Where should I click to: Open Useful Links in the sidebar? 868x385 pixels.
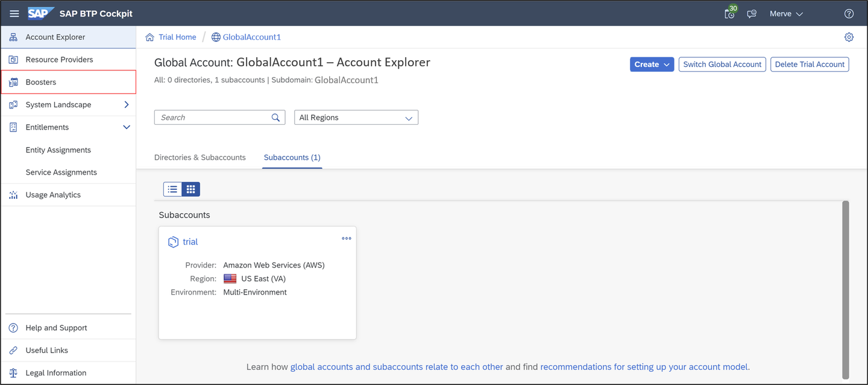pyautogui.click(x=68, y=351)
